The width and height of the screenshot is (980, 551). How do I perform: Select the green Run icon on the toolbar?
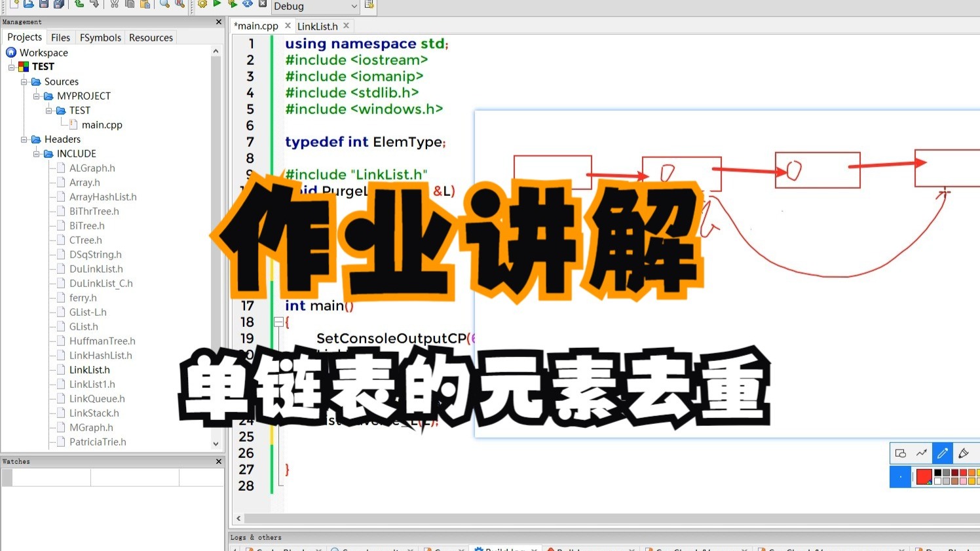tap(216, 5)
